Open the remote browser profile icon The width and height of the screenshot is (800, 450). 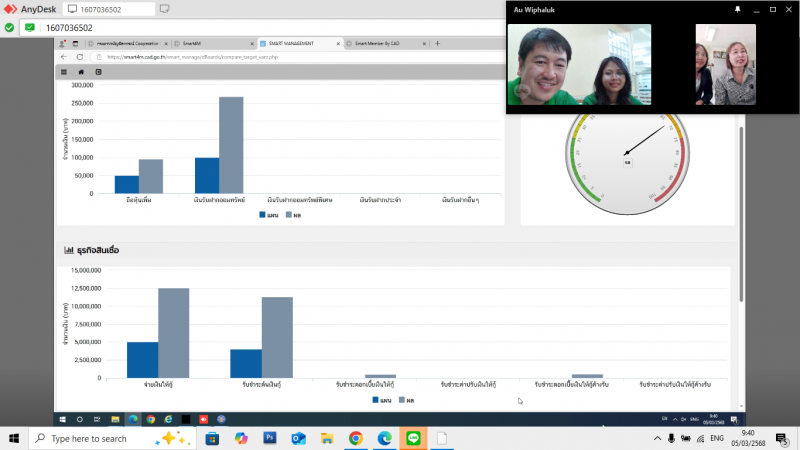click(x=62, y=43)
